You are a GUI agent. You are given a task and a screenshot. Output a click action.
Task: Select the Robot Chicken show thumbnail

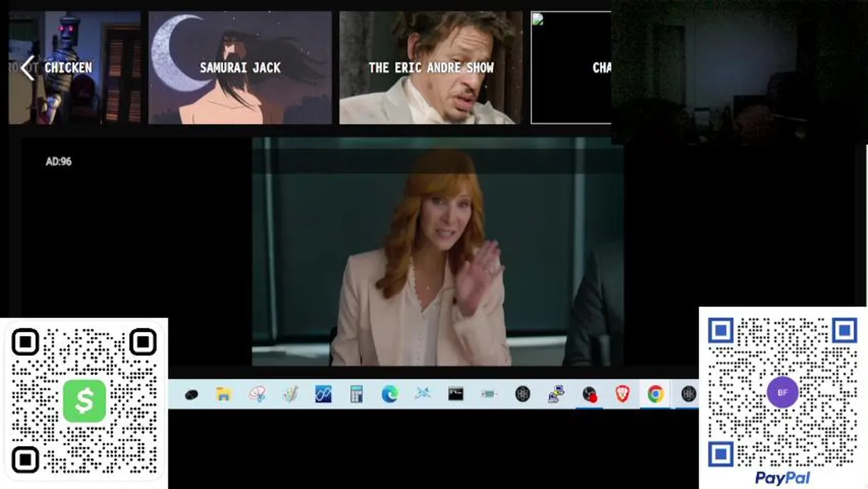(x=75, y=67)
